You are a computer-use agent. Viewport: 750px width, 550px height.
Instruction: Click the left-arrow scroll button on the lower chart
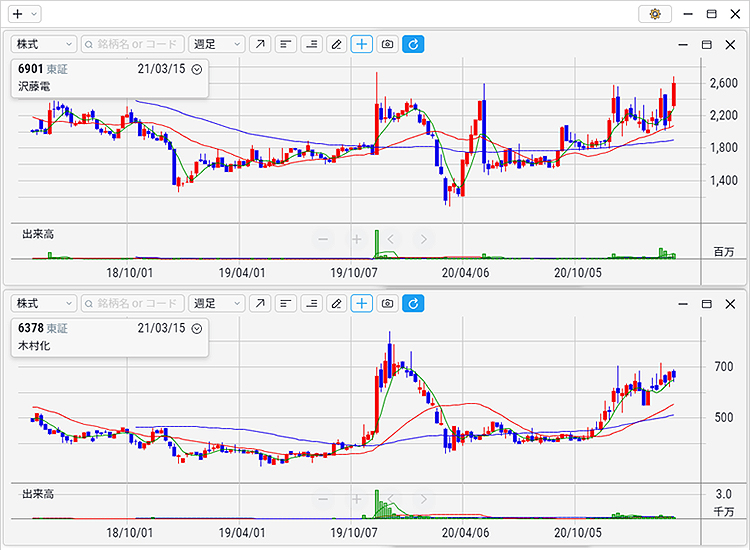[x=390, y=499]
